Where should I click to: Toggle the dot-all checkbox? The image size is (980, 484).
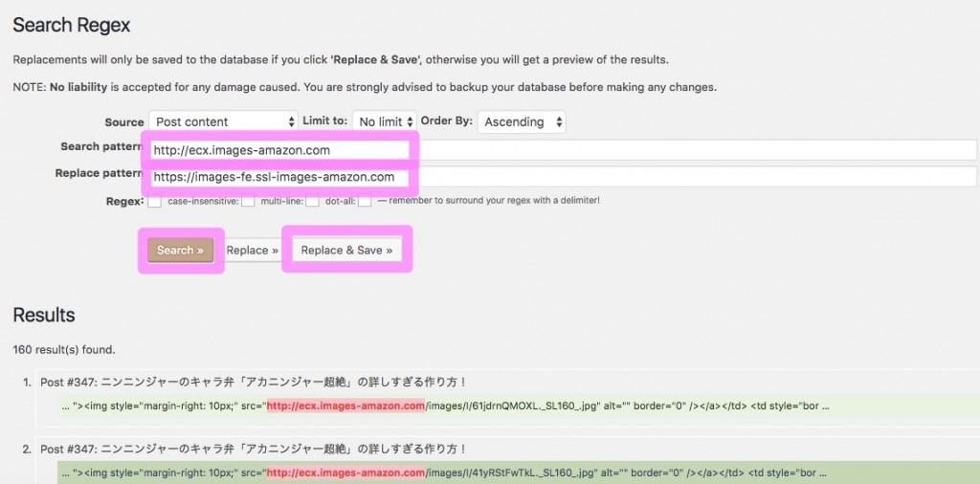point(365,202)
